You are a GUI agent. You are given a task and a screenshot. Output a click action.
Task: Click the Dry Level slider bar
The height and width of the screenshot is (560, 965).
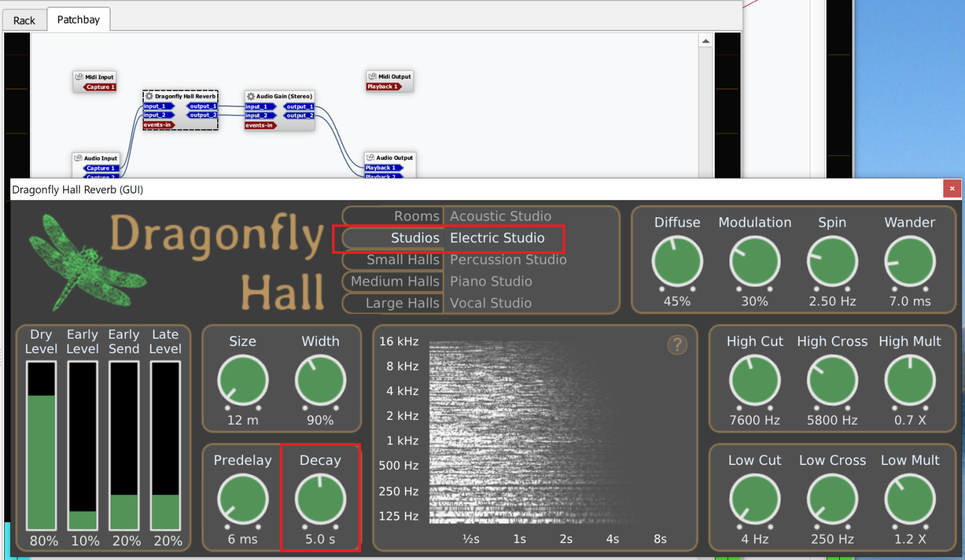(42, 445)
